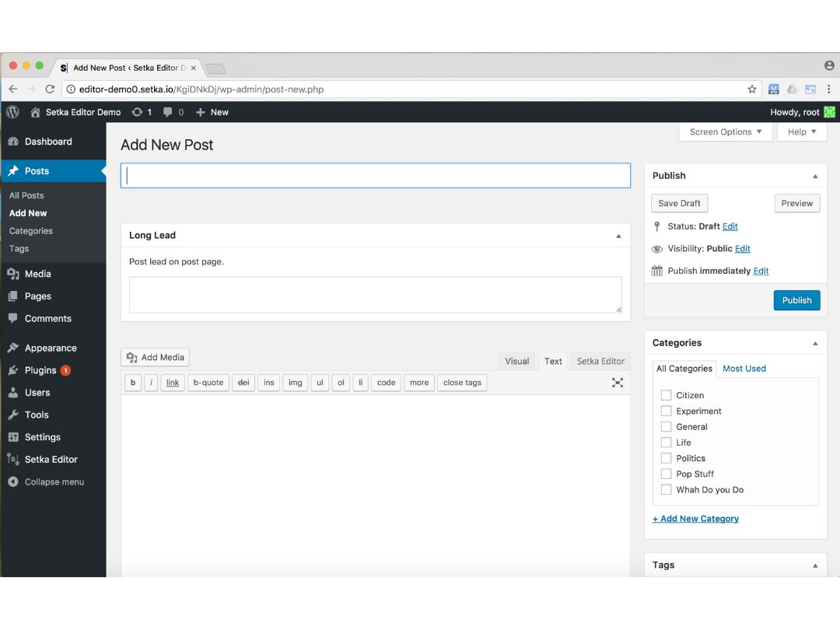The width and height of the screenshot is (840, 630).
Task: Open Categories submenu item under Posts
Action: click(30, 231)
